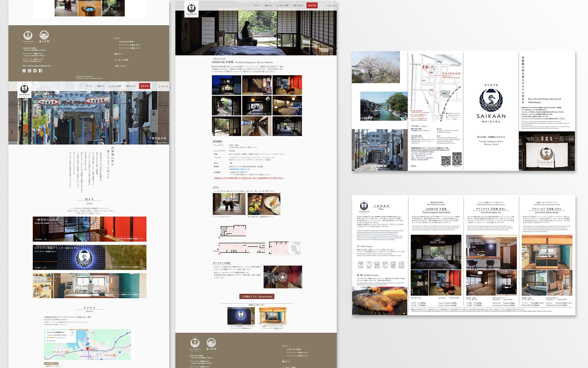
Task: Click the Facebook icon in the left footer
Action: pyautogui.click(x=40, y=71)
